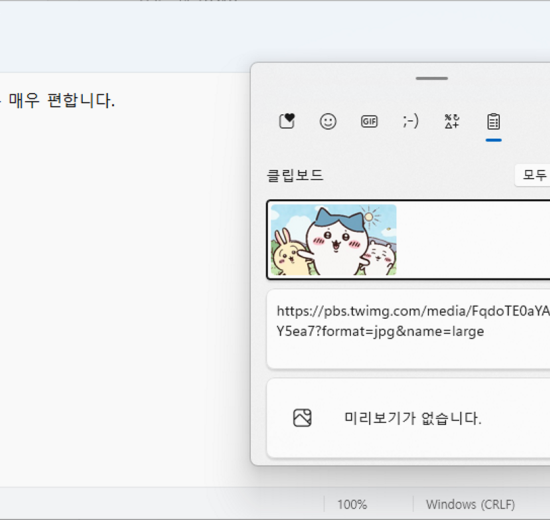
Task: Click the 100% zoom level in status bar
Action: (352, 505)
